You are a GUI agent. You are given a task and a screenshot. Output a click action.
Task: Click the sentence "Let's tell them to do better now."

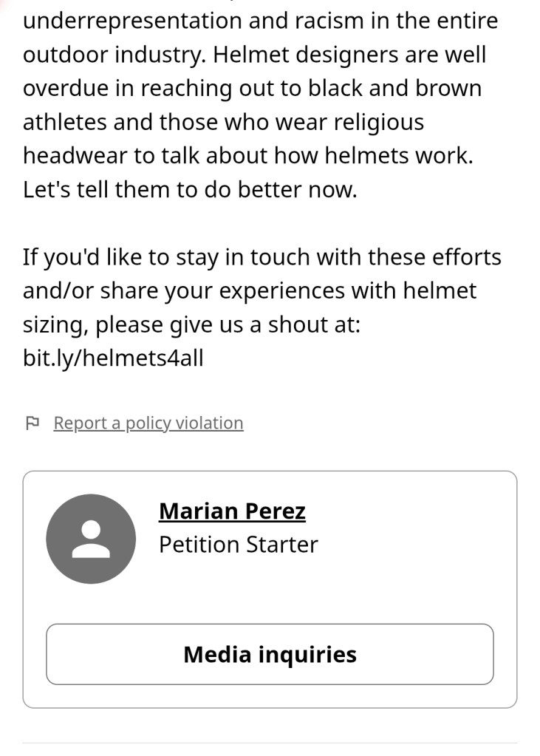[190, 189]
